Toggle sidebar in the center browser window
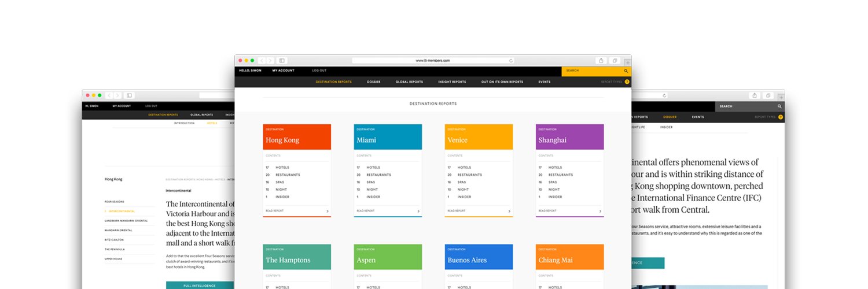Image resolution: width=868 pixels, height=289 pixels. pos(282,60)
